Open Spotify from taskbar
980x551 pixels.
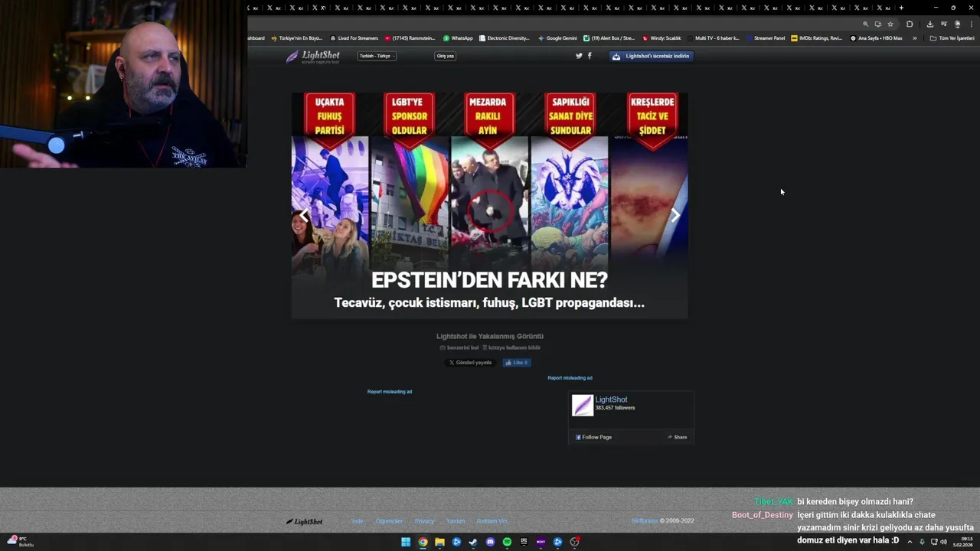(x=507, y=542)
